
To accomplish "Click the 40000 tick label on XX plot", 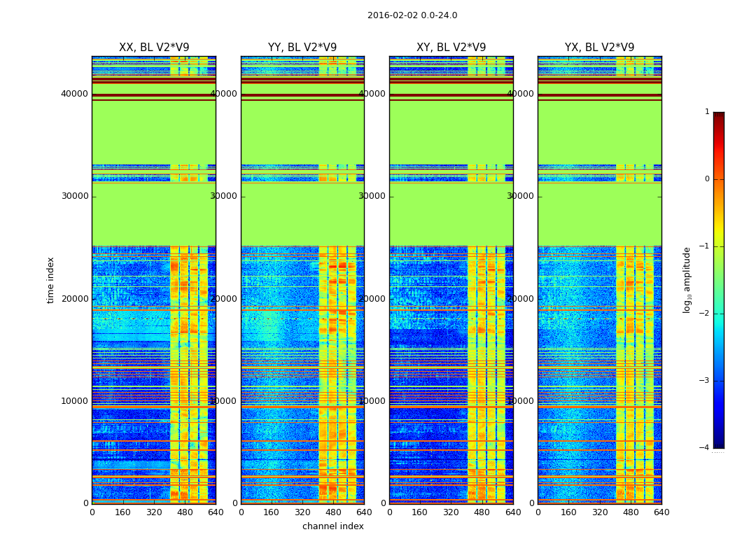I will pos(74,94).
